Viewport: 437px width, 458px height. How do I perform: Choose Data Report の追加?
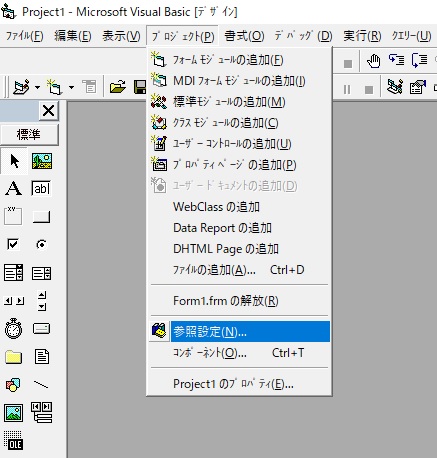(239, 228)
